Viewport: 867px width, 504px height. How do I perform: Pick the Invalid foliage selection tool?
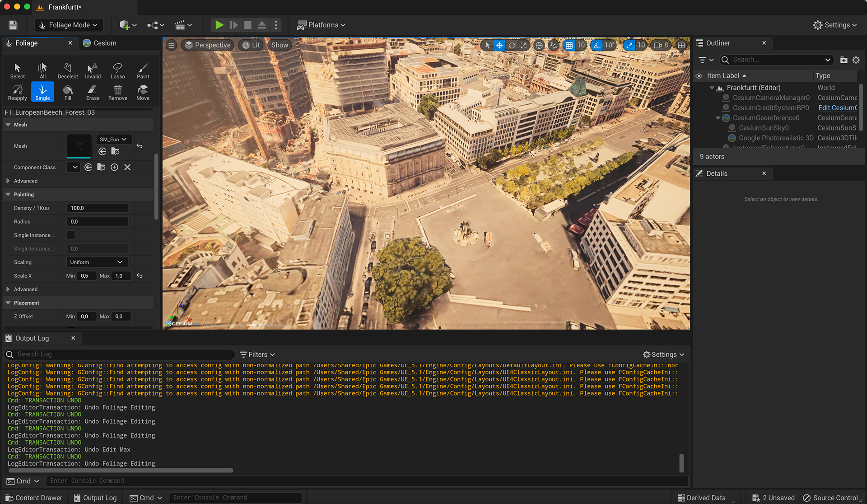pyautogui.click(x=93, y=71)
